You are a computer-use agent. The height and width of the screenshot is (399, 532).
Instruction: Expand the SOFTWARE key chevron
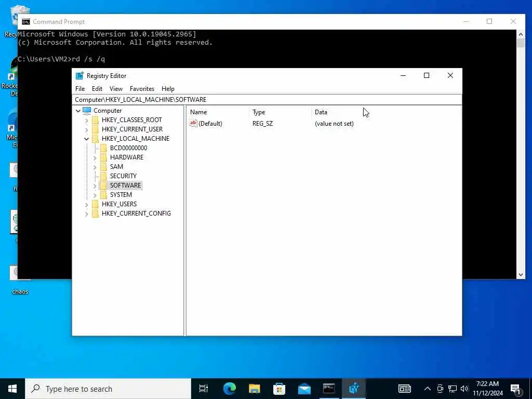[95, 185]
